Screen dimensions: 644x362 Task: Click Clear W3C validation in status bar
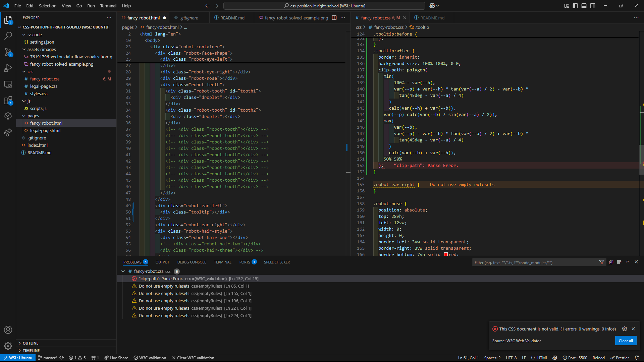point(193,358)
